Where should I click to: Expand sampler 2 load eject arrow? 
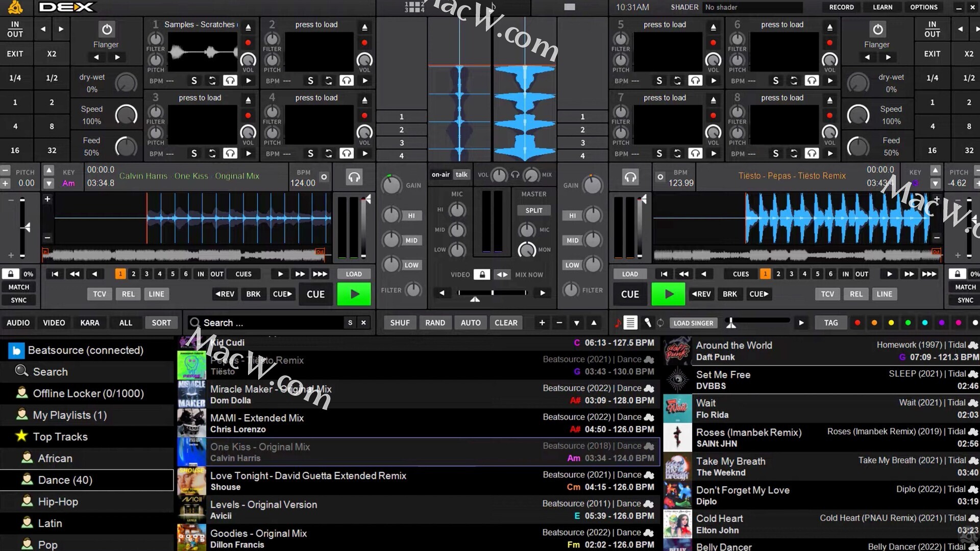point(364,27)
